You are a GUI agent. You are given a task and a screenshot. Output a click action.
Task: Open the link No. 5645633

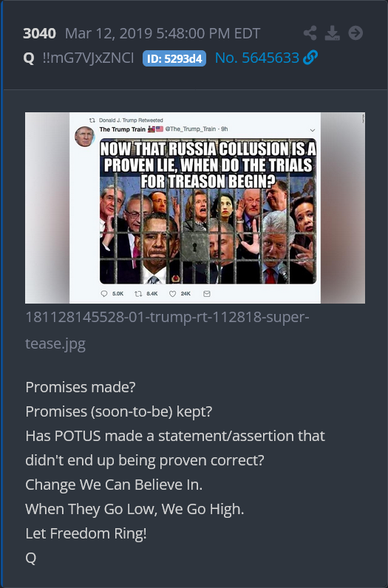pyautogui.click(x=257, y=58)
